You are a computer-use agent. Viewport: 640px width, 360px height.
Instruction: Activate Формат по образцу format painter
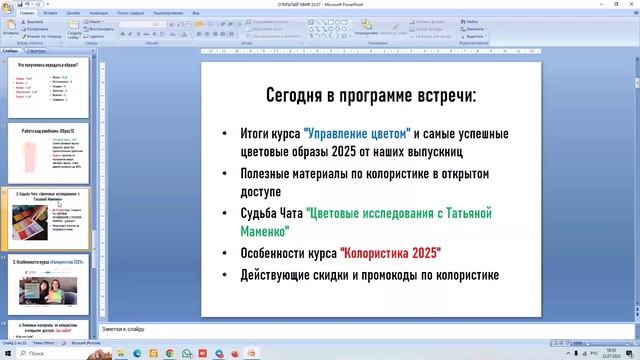click(41, 36)
